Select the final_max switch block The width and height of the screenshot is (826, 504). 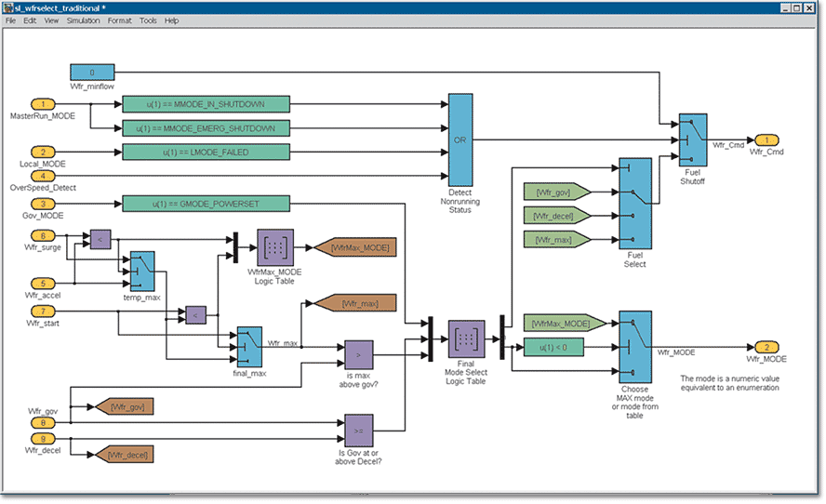click(x=249, y=347)
